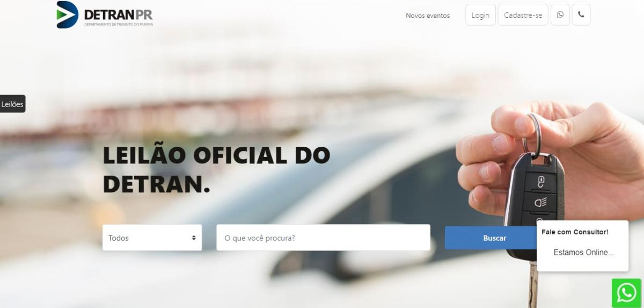The height and width of the screenshot is (308, 644).
Task: Go to the Novos eventos menu item
Action: coord(428,16)
